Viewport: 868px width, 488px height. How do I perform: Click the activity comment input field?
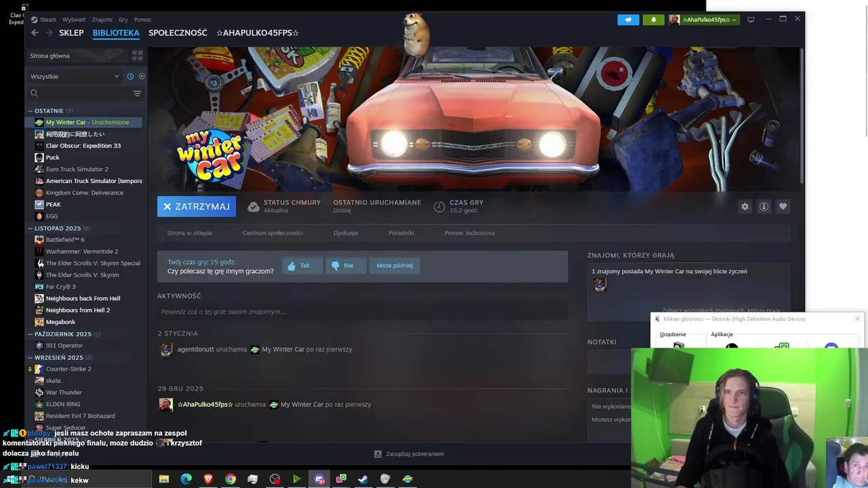[363, 312]
